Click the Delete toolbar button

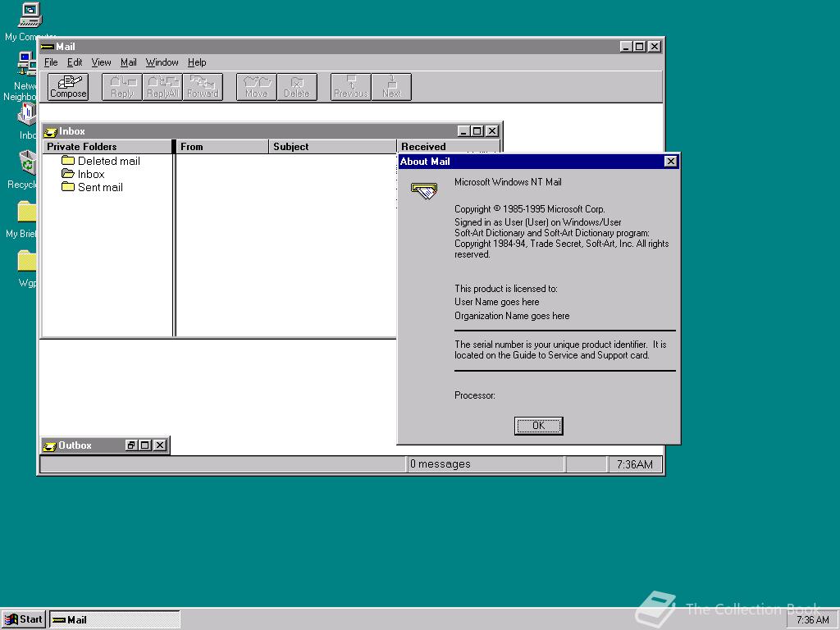tap(297, 87)
